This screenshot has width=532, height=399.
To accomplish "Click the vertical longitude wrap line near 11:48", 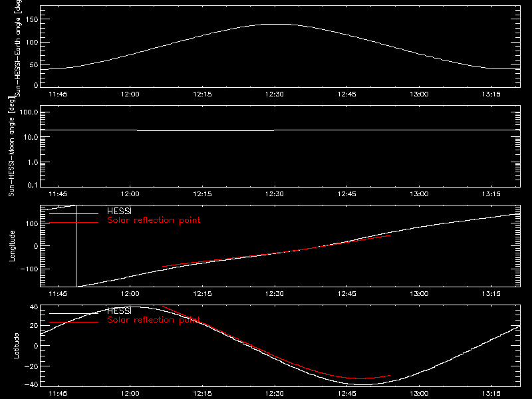I will click(x=76, y=246).
